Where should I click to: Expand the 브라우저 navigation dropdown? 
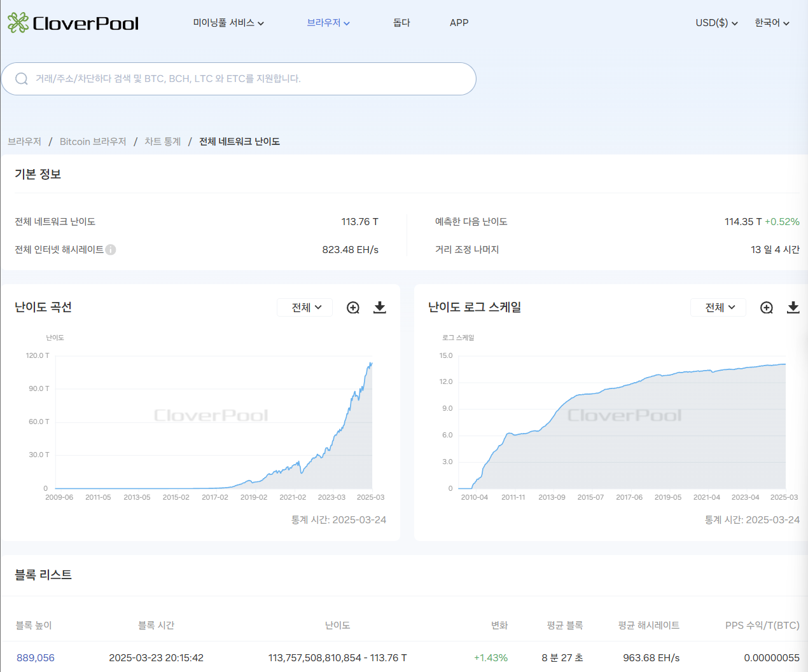[328, 23]
